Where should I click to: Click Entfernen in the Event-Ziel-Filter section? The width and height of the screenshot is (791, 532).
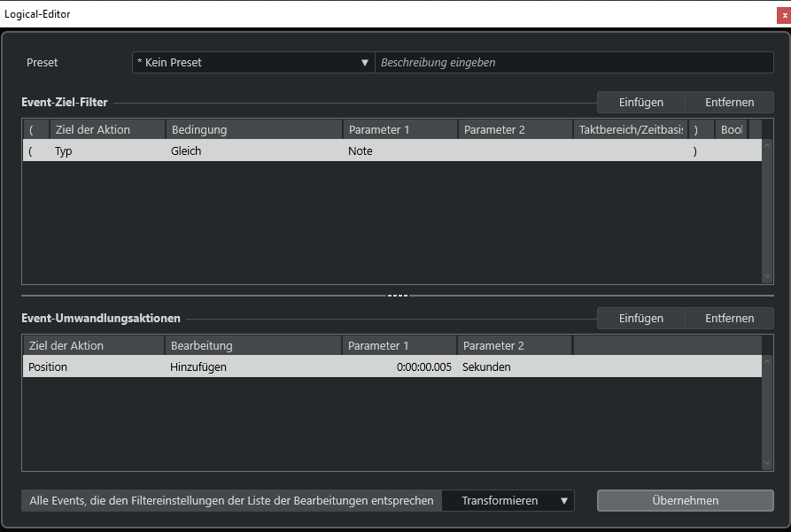tap(729, 103)
